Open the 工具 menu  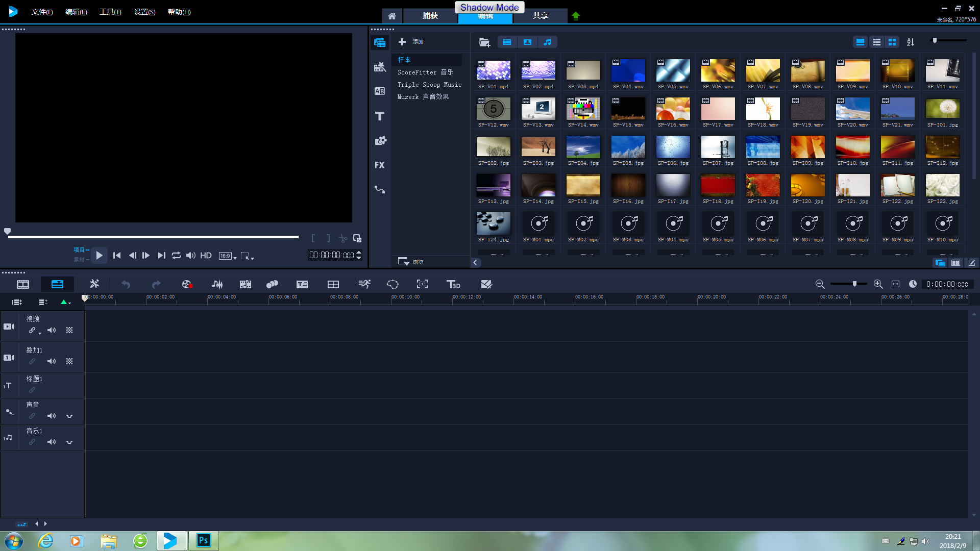tap(110, 12)
